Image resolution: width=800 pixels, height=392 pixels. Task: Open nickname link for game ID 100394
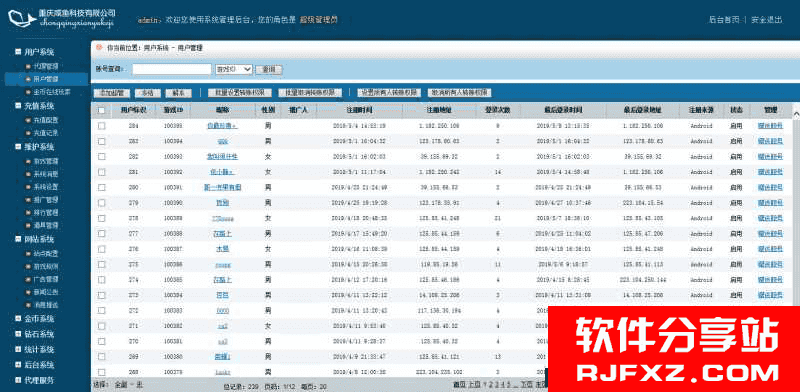(222, 141)
